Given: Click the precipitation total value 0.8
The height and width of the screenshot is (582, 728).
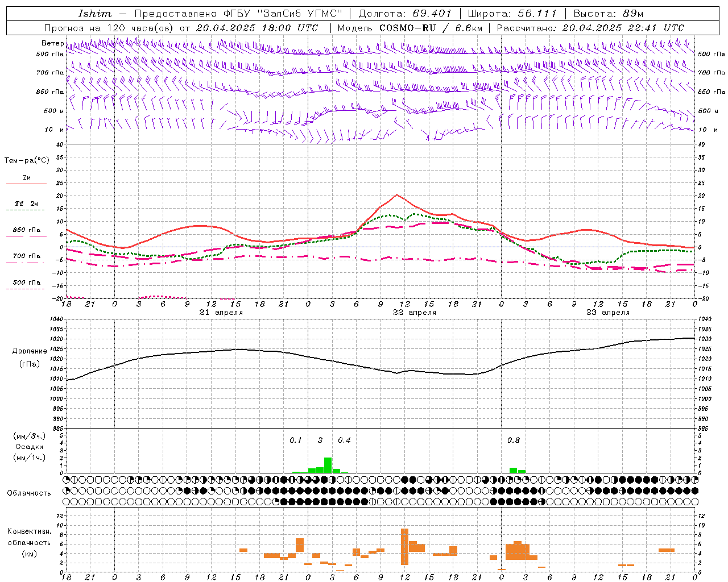Looking at the screenshot, I should [x=514, y=440].
